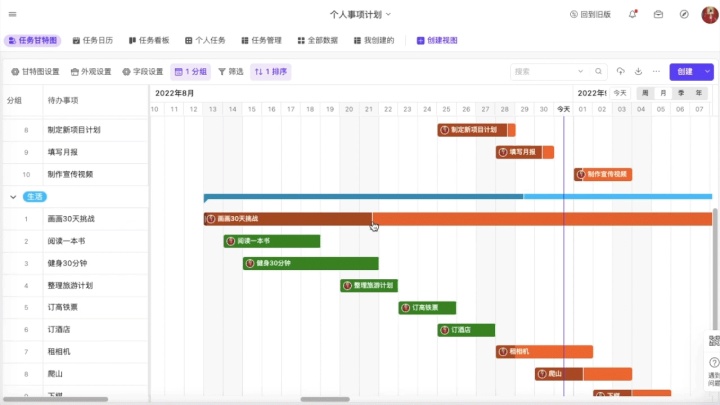
Task: Click the purple 创建 button
Action: (685, 72)
